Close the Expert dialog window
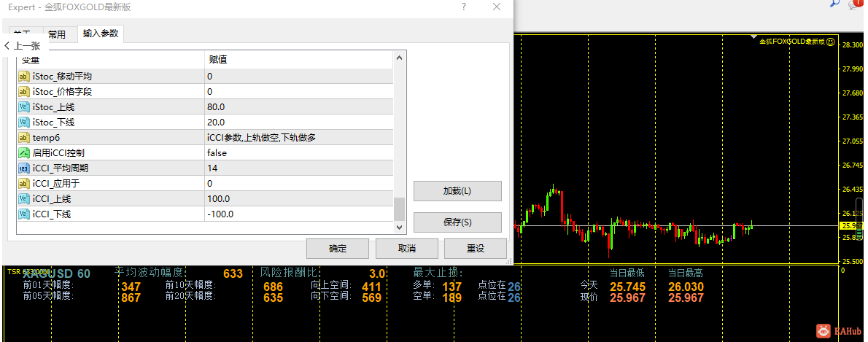This screenshot has width=868, height=342. point(497,7)
